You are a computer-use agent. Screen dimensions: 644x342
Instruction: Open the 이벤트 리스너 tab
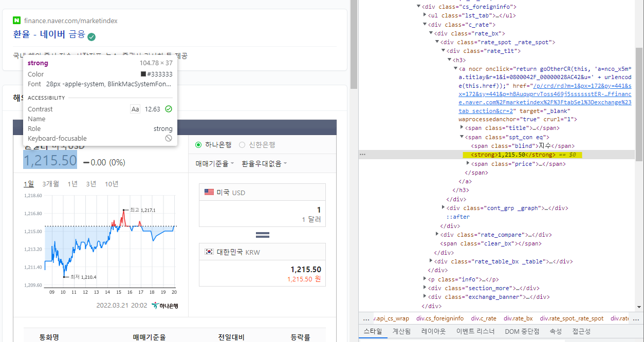pyautogui.click(x=475, y=332)
